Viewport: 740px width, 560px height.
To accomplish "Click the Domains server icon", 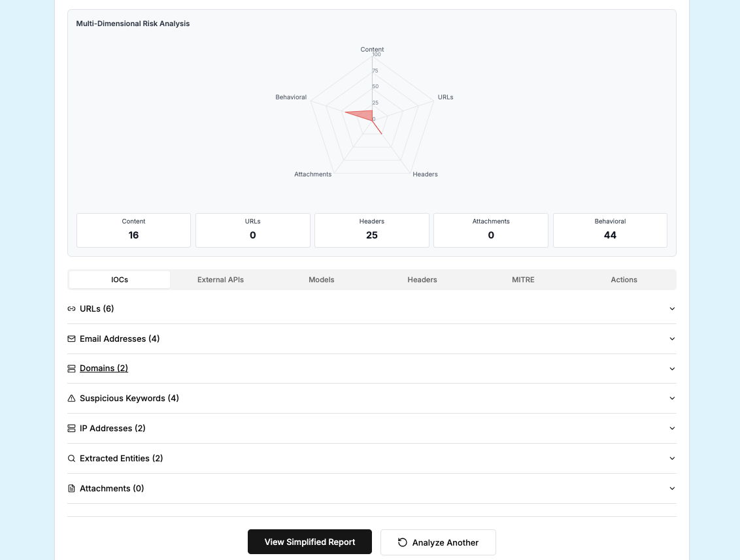I will click(71, 368).
